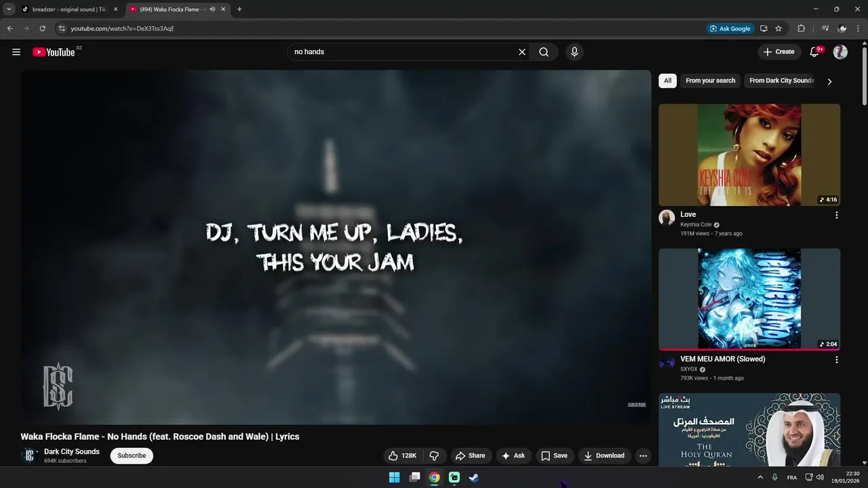Install the app from the address bar icon
Screen dimensions: 868x488
(x=764, y=28)
